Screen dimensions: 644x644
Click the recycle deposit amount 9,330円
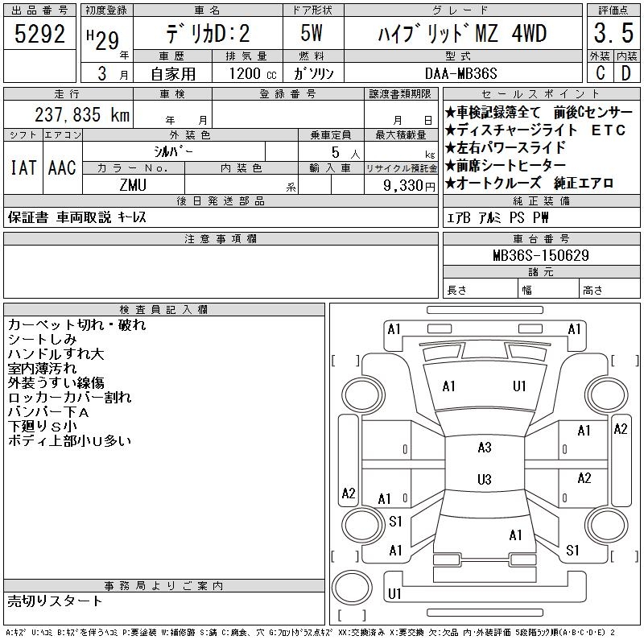[x=401, y=185]
